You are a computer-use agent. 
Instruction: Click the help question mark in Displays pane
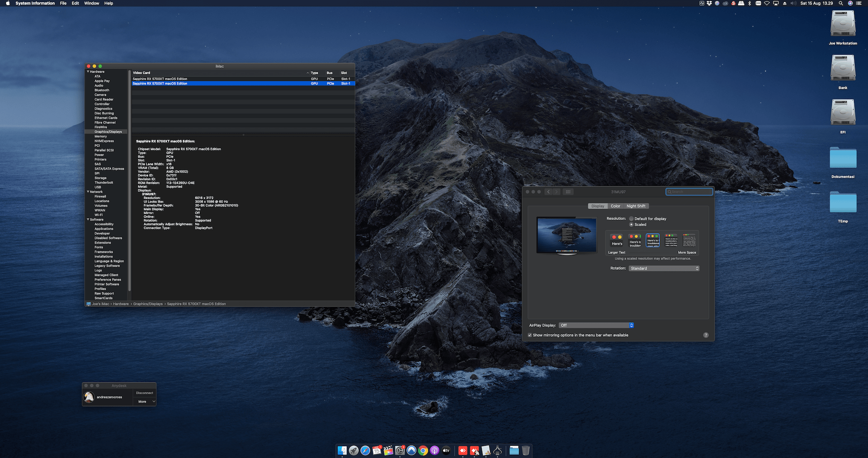[706, 335]
